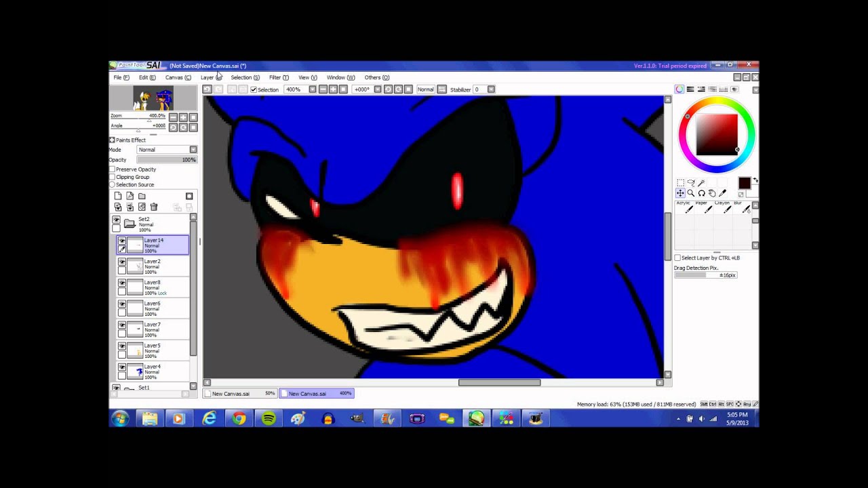868x488 pixels.
Task: Enable Preserve Opacity checkbox
Action: pyautogui.click(x=113, y=169)
